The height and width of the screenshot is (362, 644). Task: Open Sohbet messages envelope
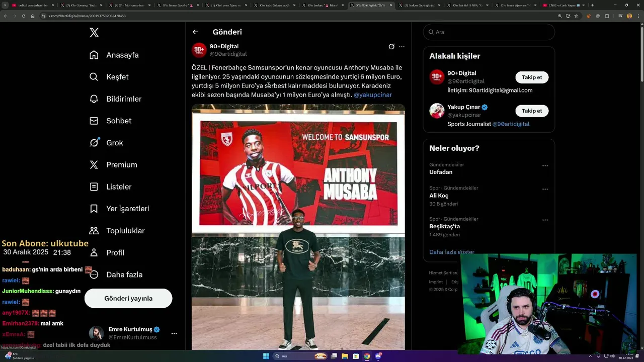click(x=94, y=121)
